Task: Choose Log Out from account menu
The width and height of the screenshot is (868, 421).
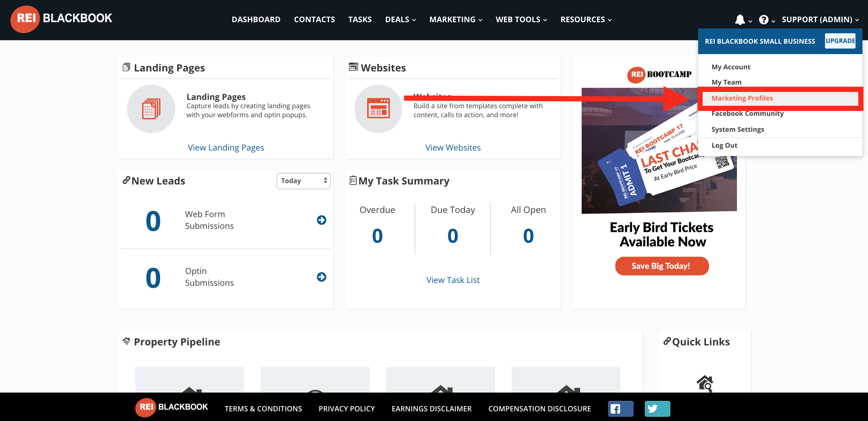Action: coord(724,145)
